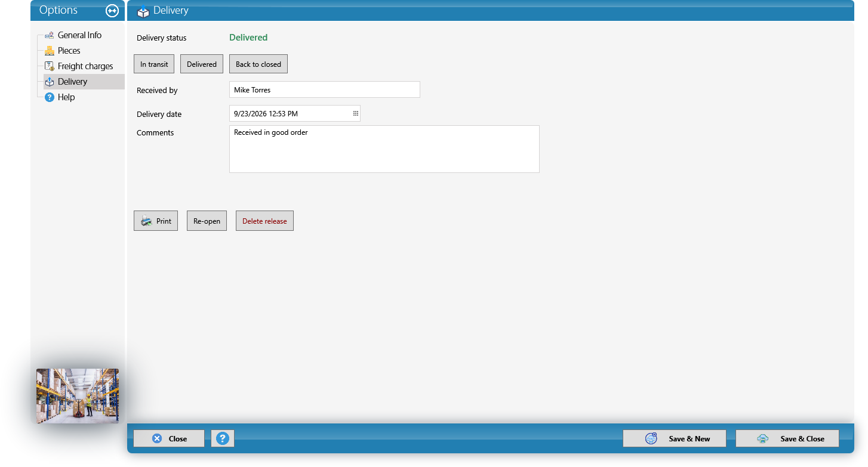Click the Help question mark icon in sidebar
This screenshot has height=467, width=868.
pyautogui.click(x=50, y=97)
